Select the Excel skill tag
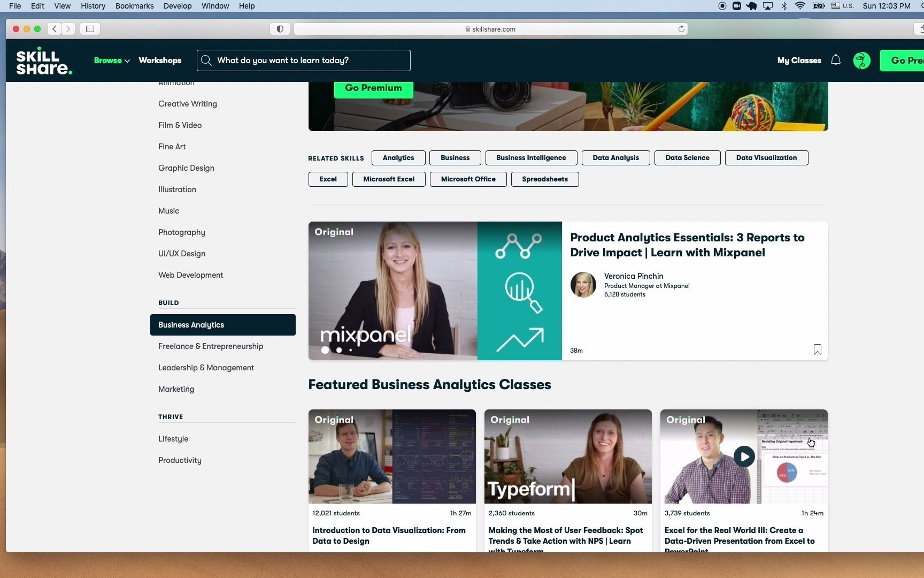 point(328,179)
